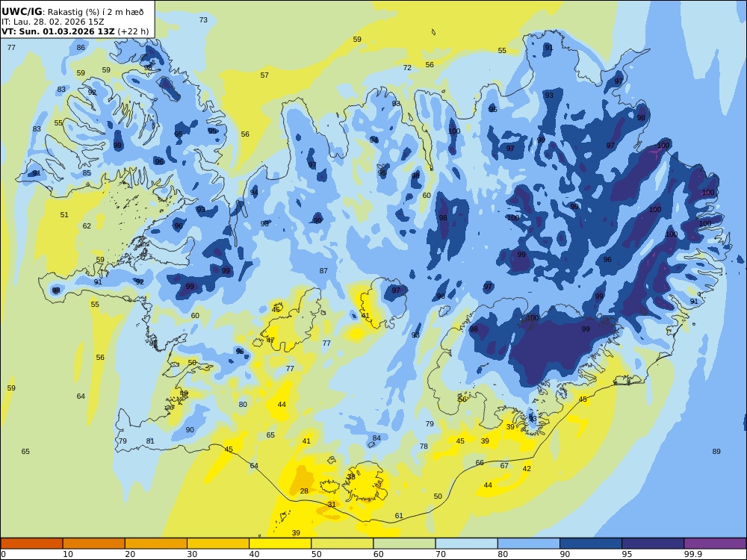
Task: Click the humidity value '90' in the southwest
Action: 190,430
